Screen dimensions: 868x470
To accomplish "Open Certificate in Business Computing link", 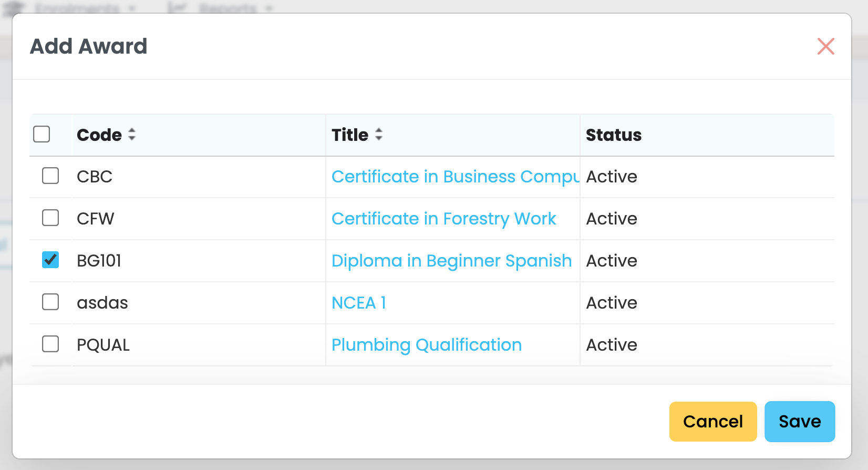I will [454, 177].
